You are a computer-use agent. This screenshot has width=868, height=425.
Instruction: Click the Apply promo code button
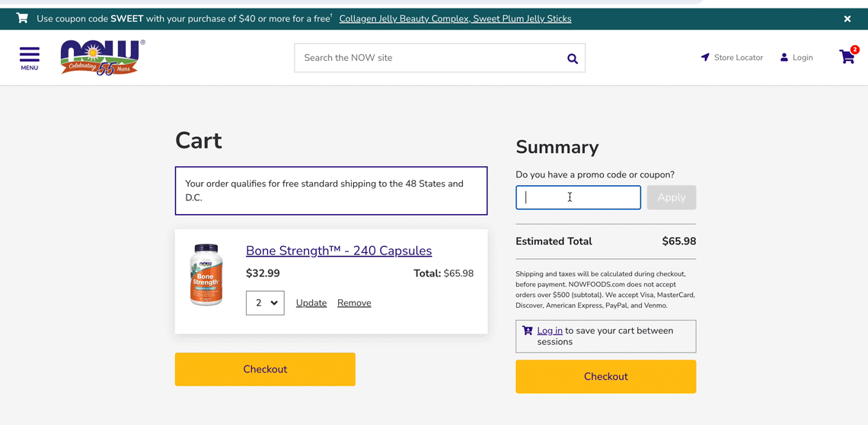click(671, 197)
